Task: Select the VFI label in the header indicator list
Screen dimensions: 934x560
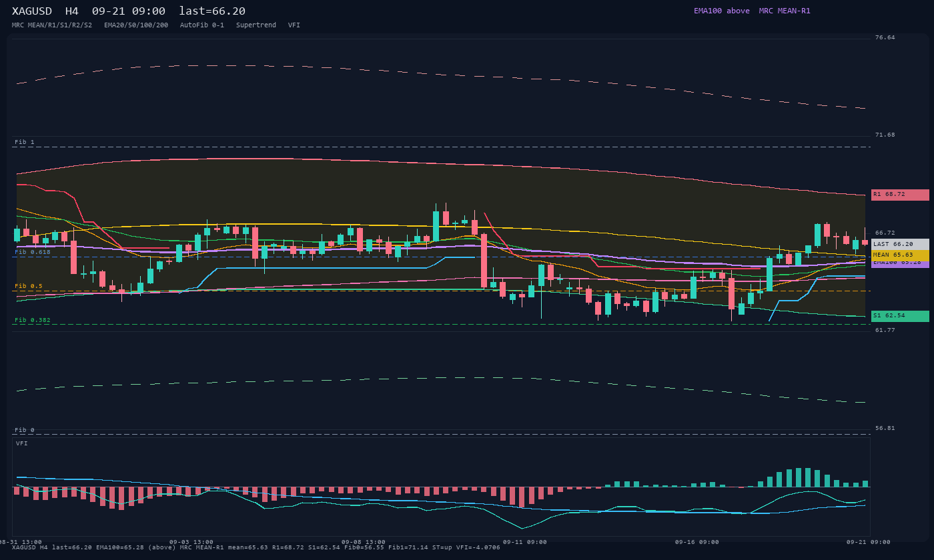Action: point(294,25)
